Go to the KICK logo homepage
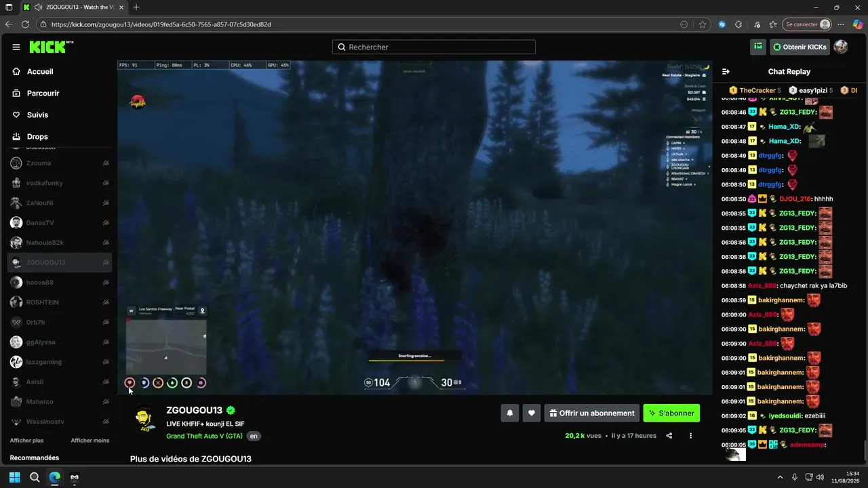 pos(51,47)
